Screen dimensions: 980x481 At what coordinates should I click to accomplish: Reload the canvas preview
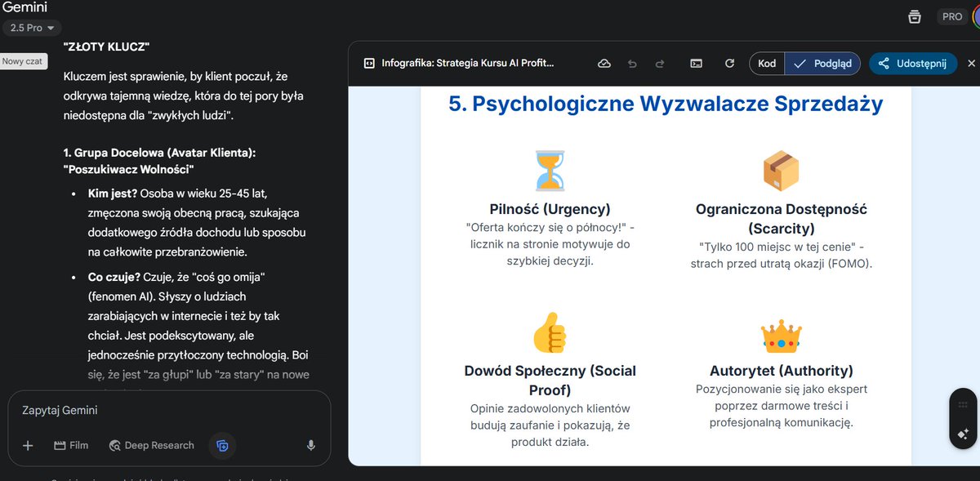(729, 63)
